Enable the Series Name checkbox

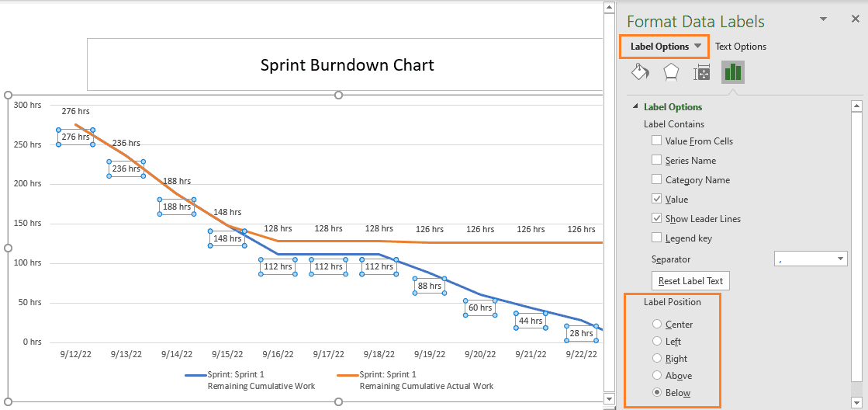656,160
